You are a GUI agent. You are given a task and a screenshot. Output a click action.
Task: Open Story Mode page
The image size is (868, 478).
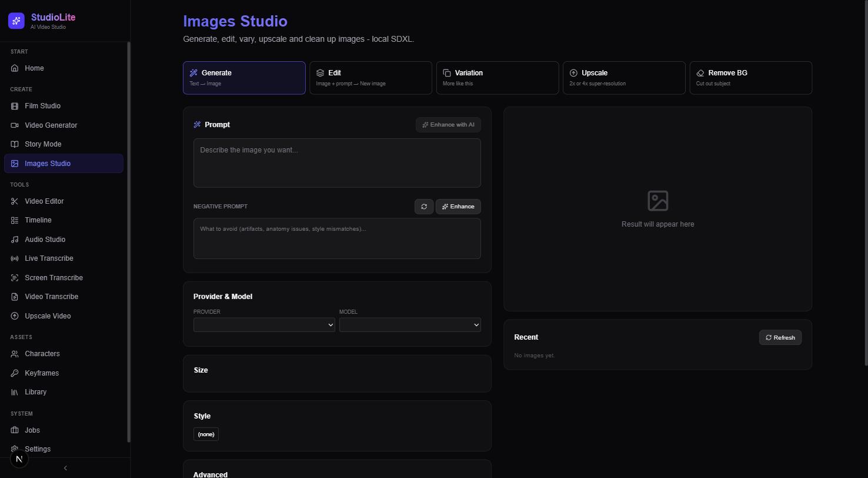coord(64,144)
